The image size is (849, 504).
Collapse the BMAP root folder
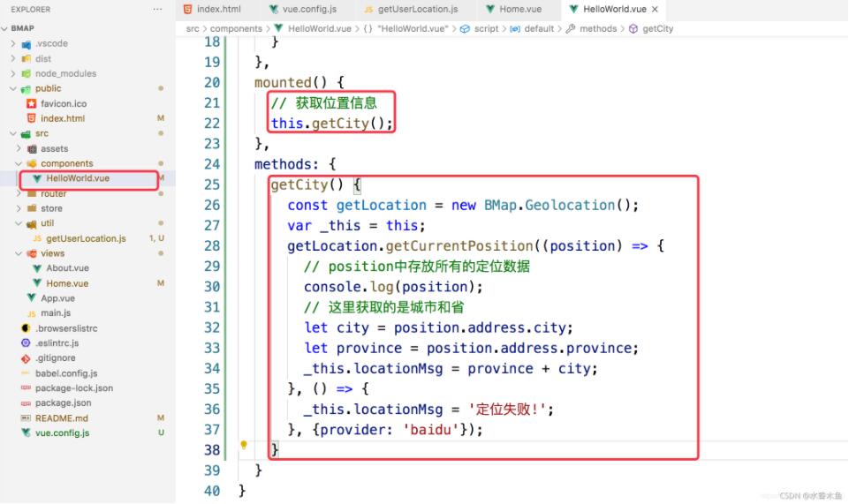pyautogui.click(x=5, y=28)
